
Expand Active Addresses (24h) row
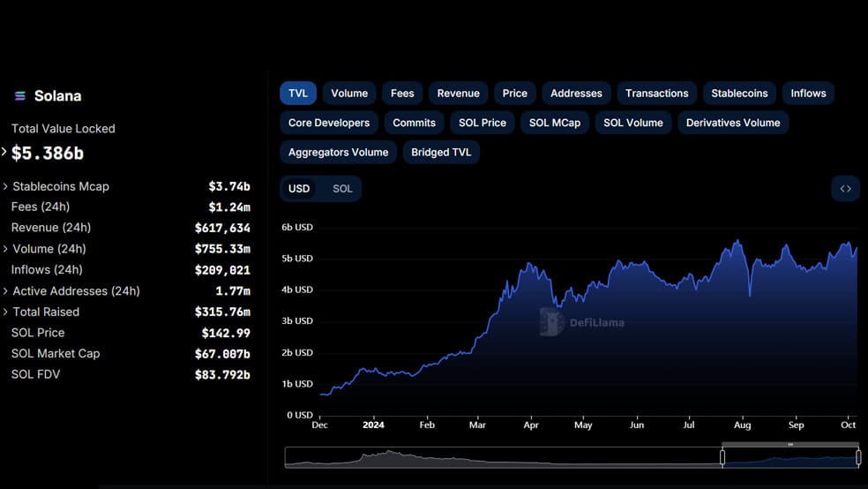(x=5, y=291)
